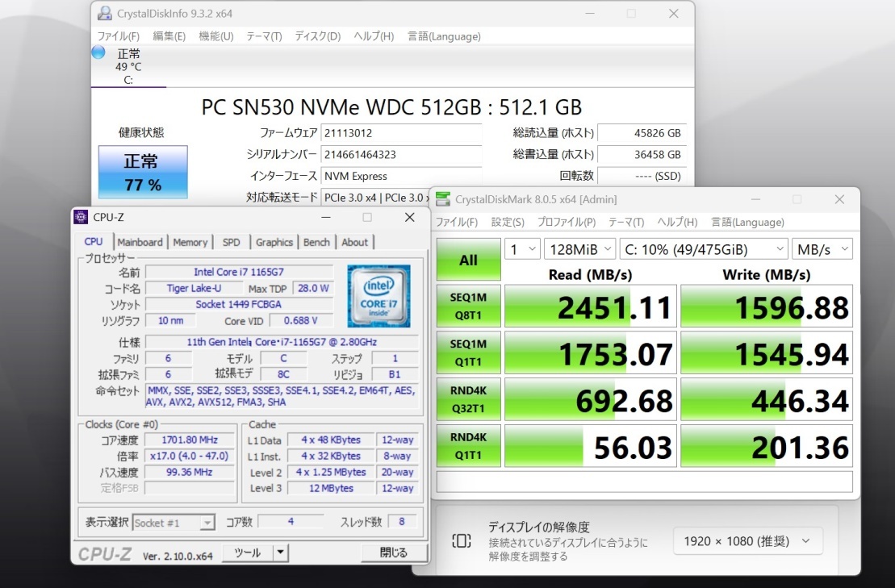The height and width of the screenshot is (588, 895).
Task: Open the 128MiB test size dropdown
Action: (580, 249)
